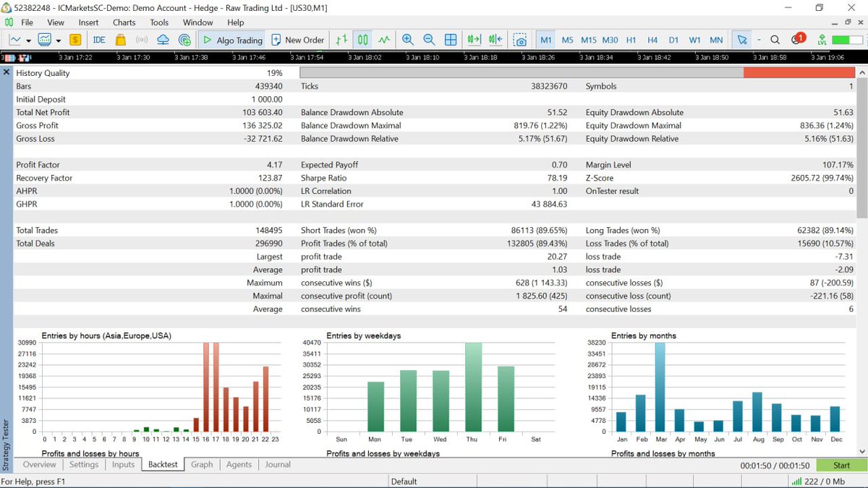Open the Window menu
Screen dimensions: 868x488
click(198, 22)
